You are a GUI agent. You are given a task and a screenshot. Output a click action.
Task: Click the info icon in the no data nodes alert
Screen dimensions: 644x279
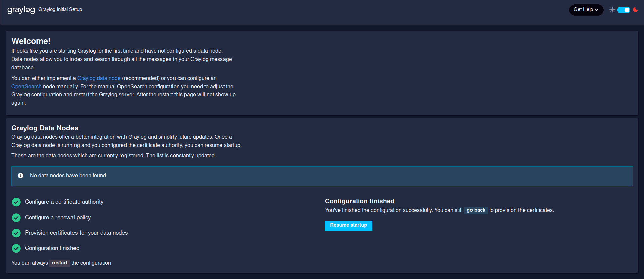tap(20, 176)
